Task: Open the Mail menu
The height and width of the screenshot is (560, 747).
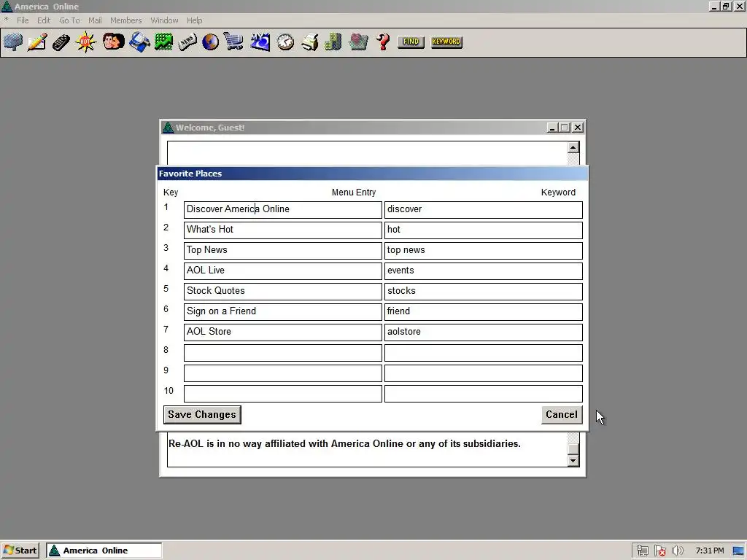Action: [x=95, y=20]
